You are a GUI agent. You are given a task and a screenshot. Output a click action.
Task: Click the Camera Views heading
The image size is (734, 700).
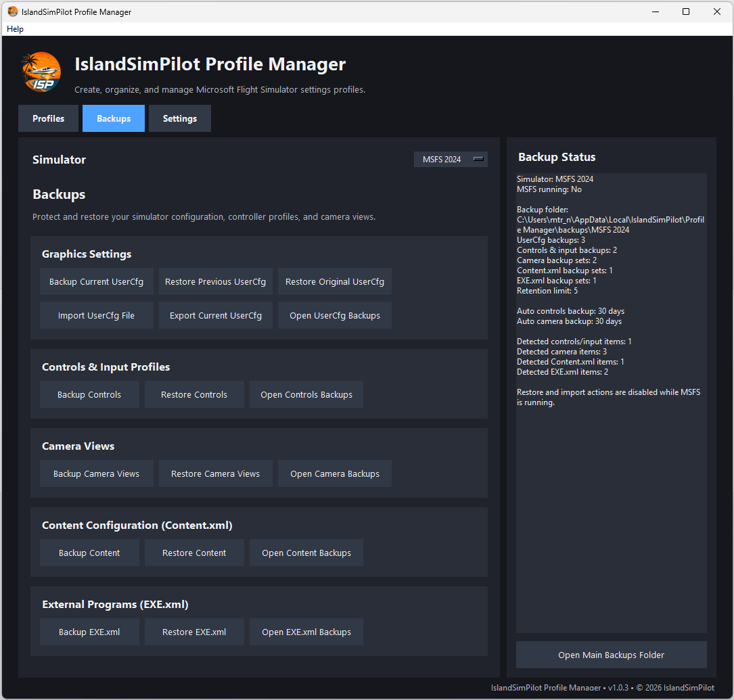(x=78, y=446)
